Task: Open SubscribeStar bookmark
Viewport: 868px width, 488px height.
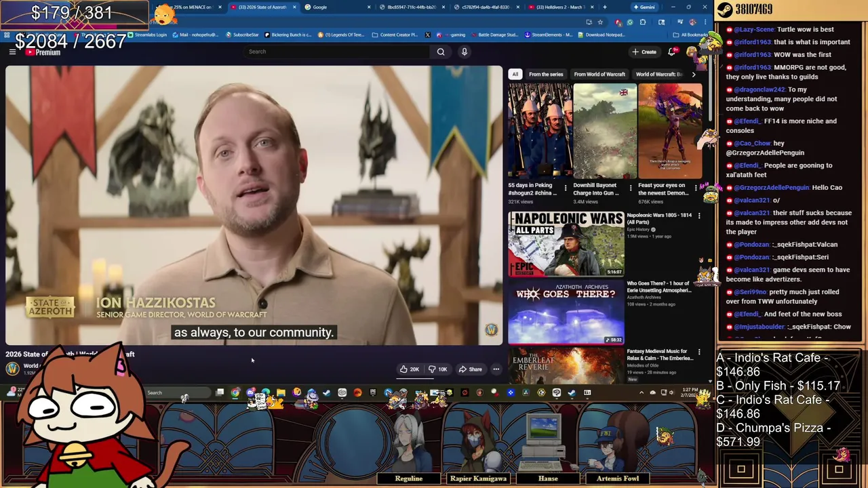Action: [242, 35]
